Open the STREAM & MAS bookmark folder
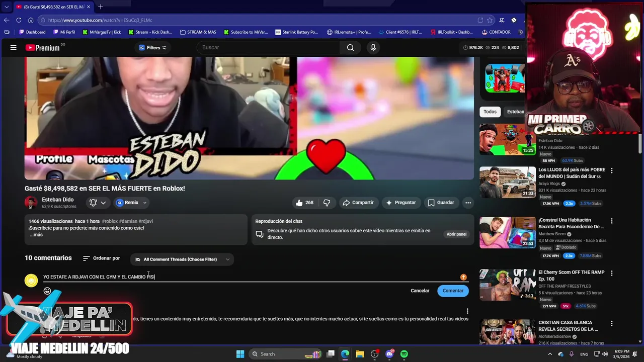 [x=198, y=32]
